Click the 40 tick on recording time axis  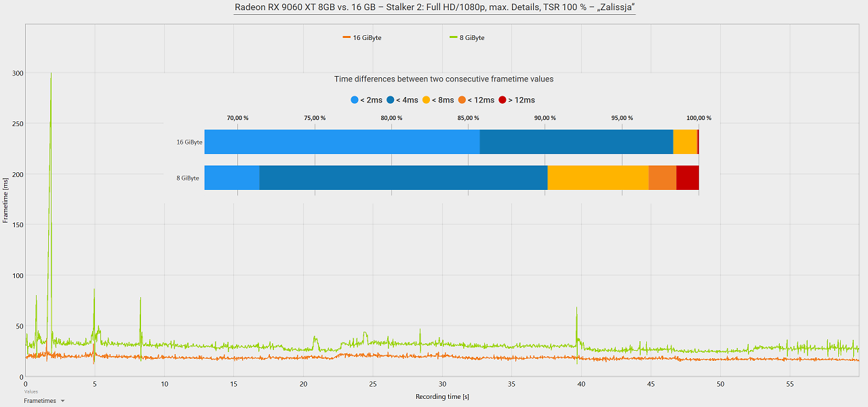(581, 384)
